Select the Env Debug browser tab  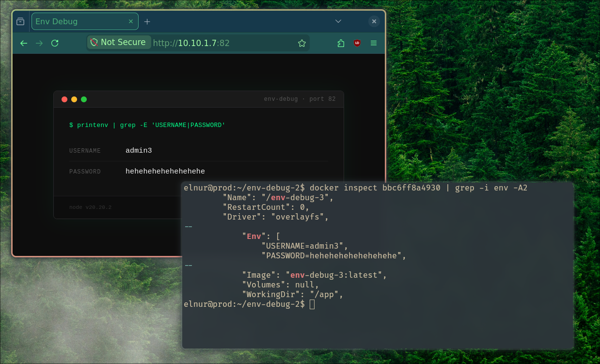tap(85, 21)
